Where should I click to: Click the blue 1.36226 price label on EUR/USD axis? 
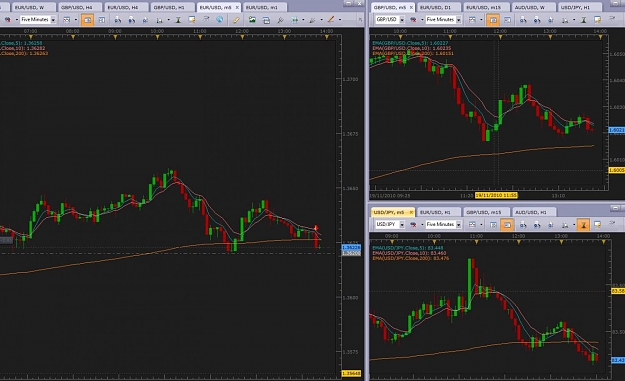pyautogui.click(x=351, y=247)
